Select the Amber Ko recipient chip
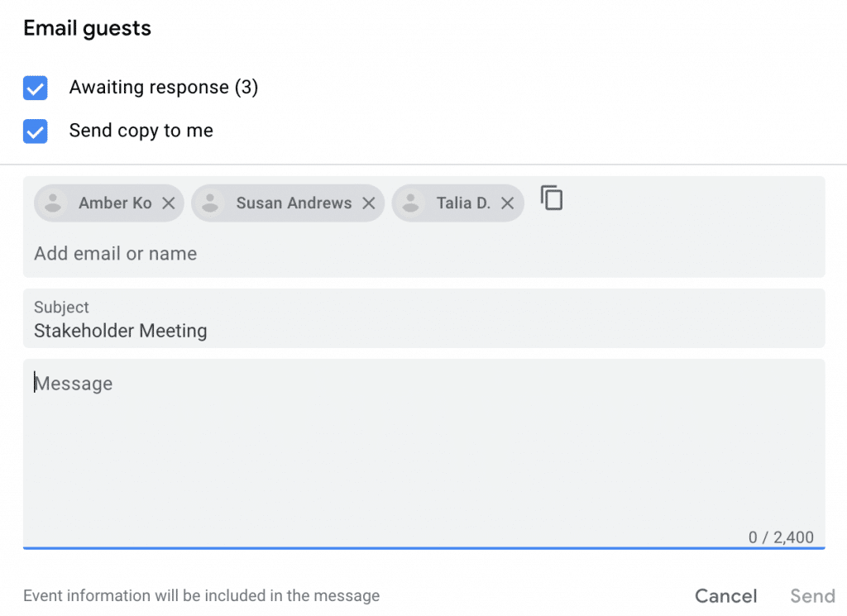 tap(114, 203)
